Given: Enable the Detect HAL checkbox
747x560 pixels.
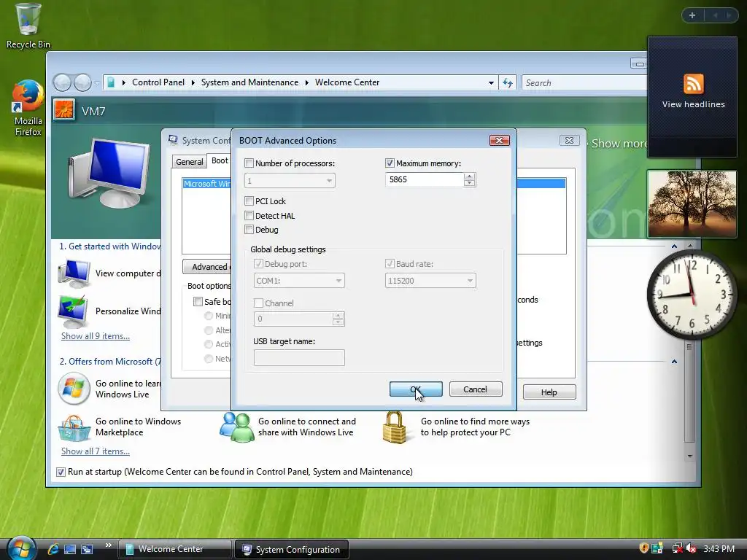Looking at the screenshot, I should click(x=249, y=216).
